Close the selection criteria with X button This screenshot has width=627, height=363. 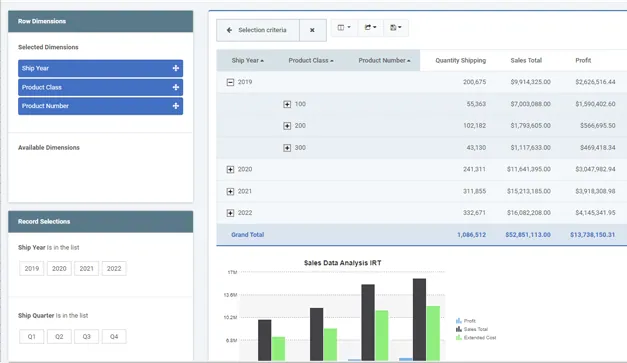(x=312, y=30)
